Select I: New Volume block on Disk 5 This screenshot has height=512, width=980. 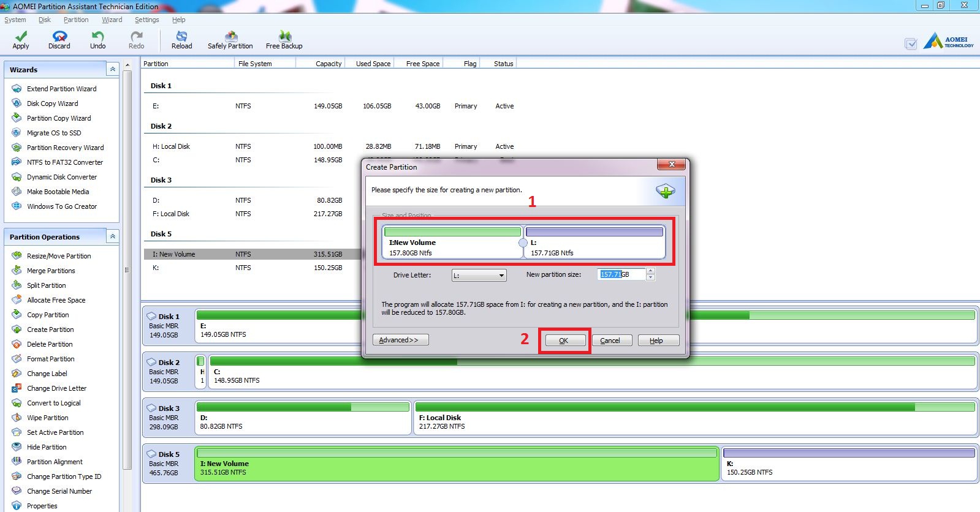pyautogui.click(x=457, y=464)
